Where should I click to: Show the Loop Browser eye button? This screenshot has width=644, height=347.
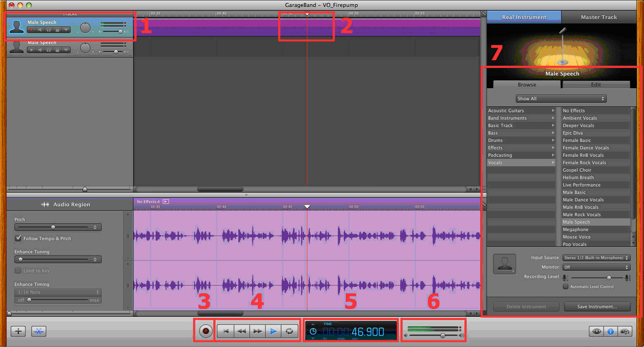(596, 331)
